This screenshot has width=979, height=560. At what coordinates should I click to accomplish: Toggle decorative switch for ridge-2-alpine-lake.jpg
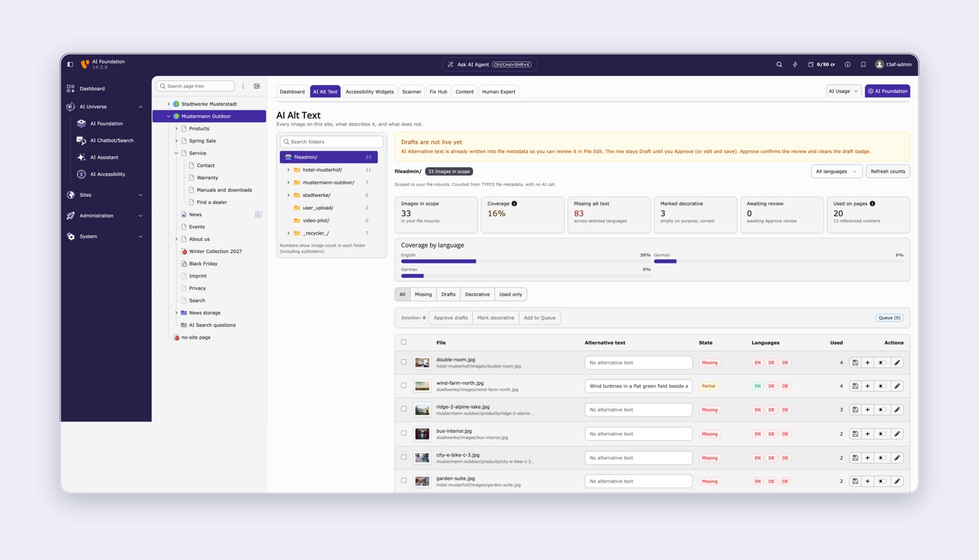pos(882,410)
